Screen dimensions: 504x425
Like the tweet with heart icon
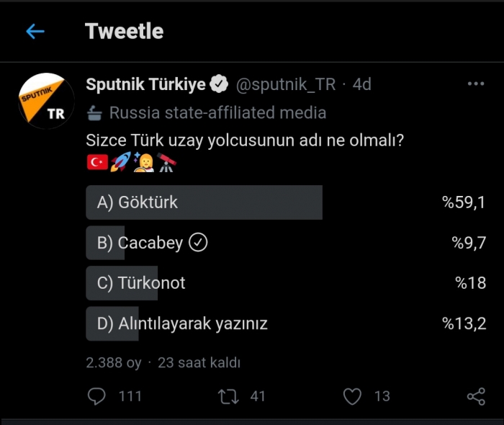(352, 395)
